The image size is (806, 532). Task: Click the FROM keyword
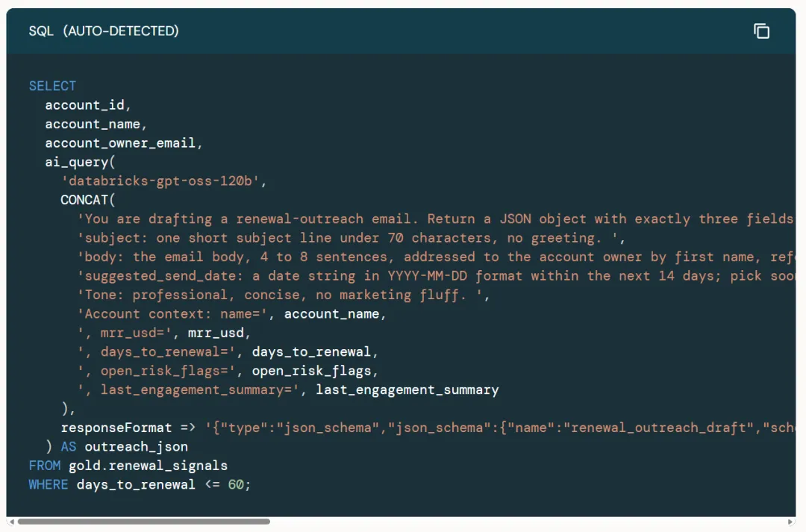click(x=45, y=466)
